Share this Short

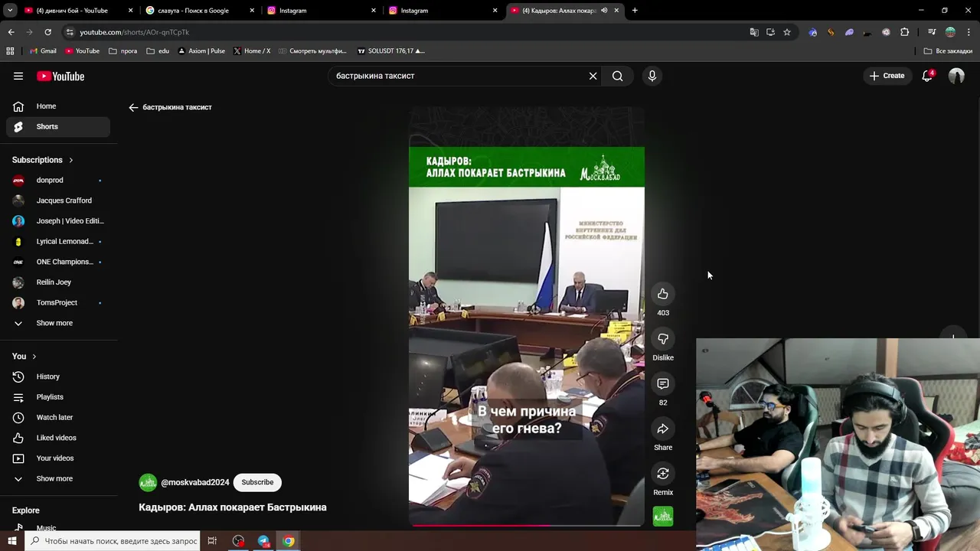[x=663, y=429]
